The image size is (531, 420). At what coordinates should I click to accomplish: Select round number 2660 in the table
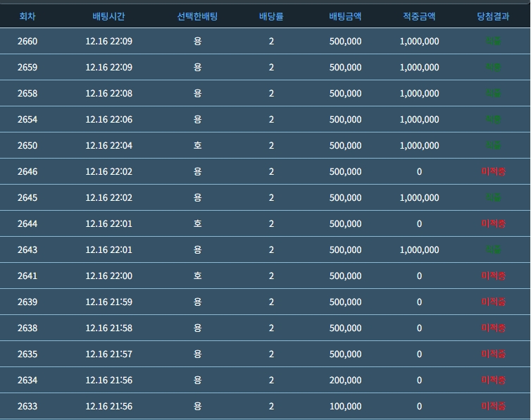(27, 42)
